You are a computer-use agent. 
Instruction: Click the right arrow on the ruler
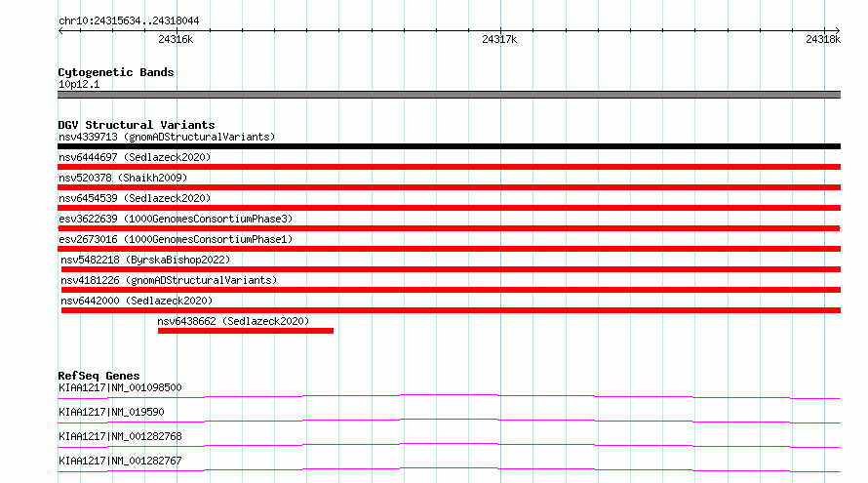point(837,31)
